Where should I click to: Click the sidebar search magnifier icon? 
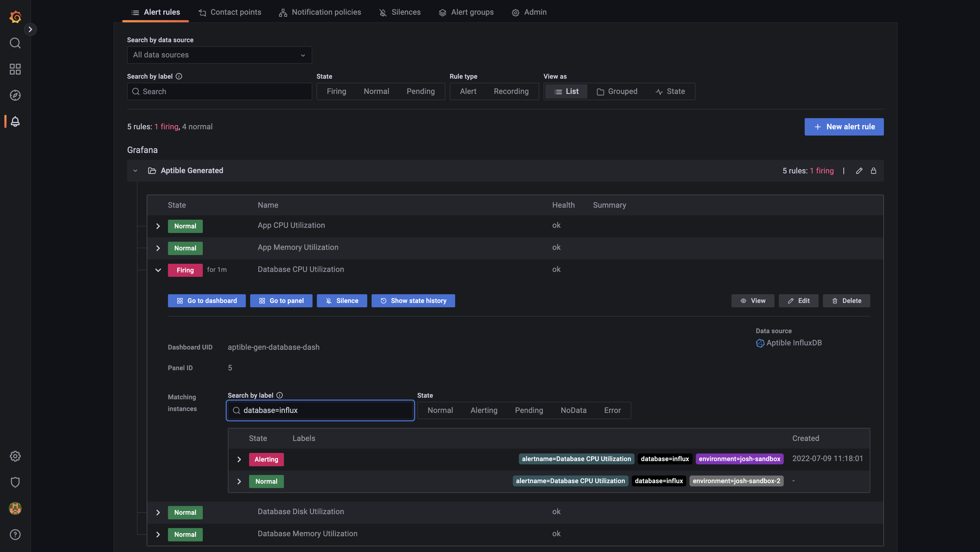point(15,43)
